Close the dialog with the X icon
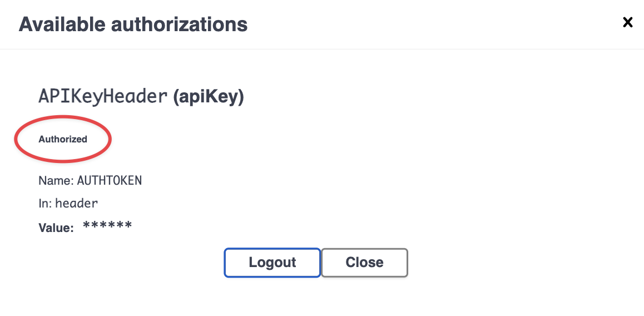 pyautogui.click(x=627, y=22)
